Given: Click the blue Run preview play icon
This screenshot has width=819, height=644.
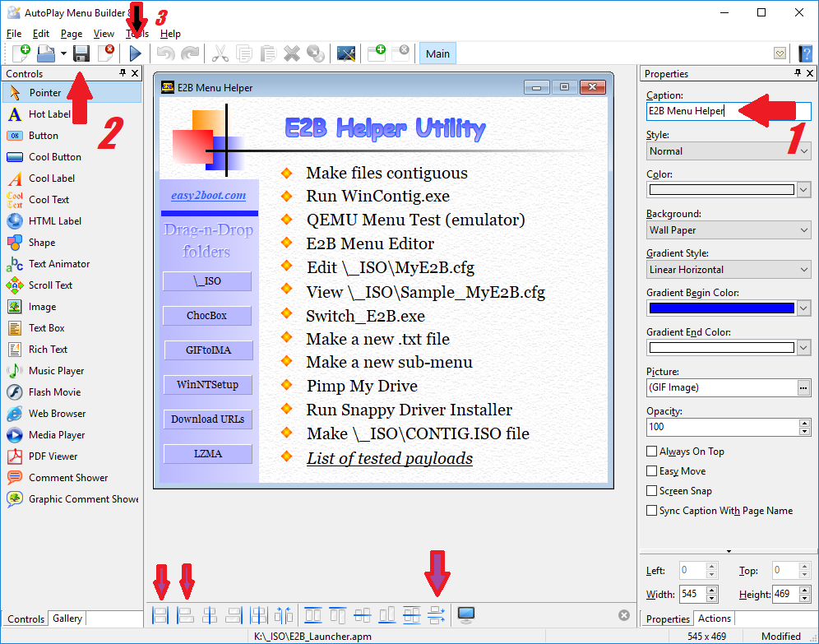Looking at the screenshot, I should tap(136, 53).
